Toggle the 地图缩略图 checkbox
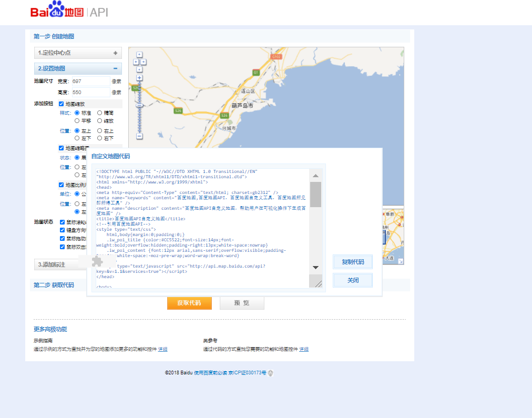Viewport: 532px width, 418px height. 62,148
